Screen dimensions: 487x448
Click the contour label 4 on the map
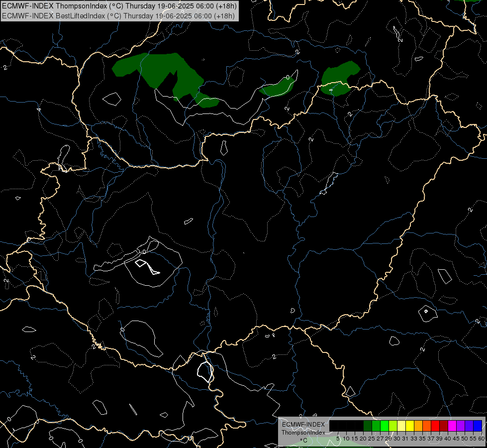[x=39, y=110]
